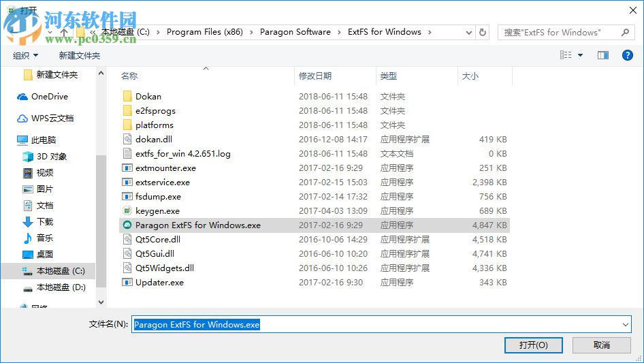Click sidebar scrollbar up arrow
This screenshot has height=363, width=644.
[101, 73]
